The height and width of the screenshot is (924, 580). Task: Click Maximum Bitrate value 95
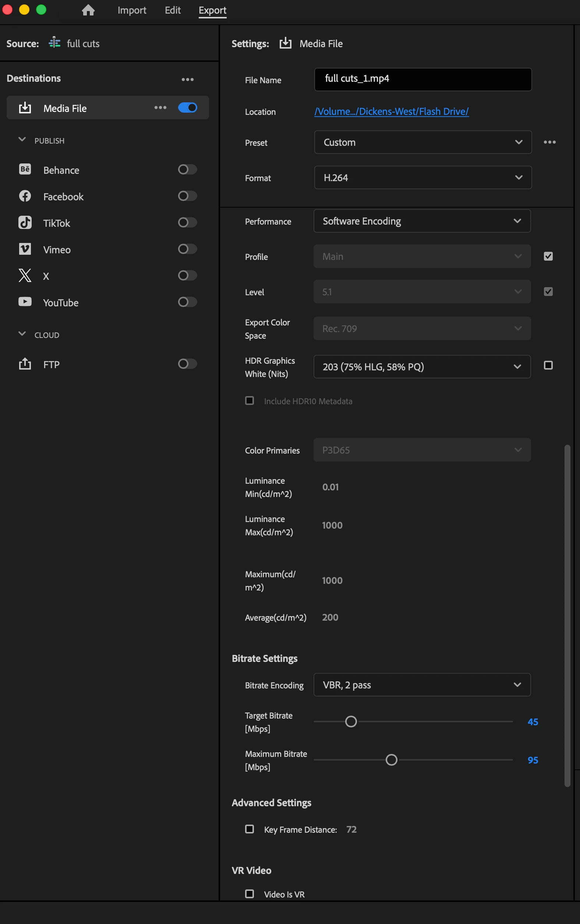coord(533,760)
